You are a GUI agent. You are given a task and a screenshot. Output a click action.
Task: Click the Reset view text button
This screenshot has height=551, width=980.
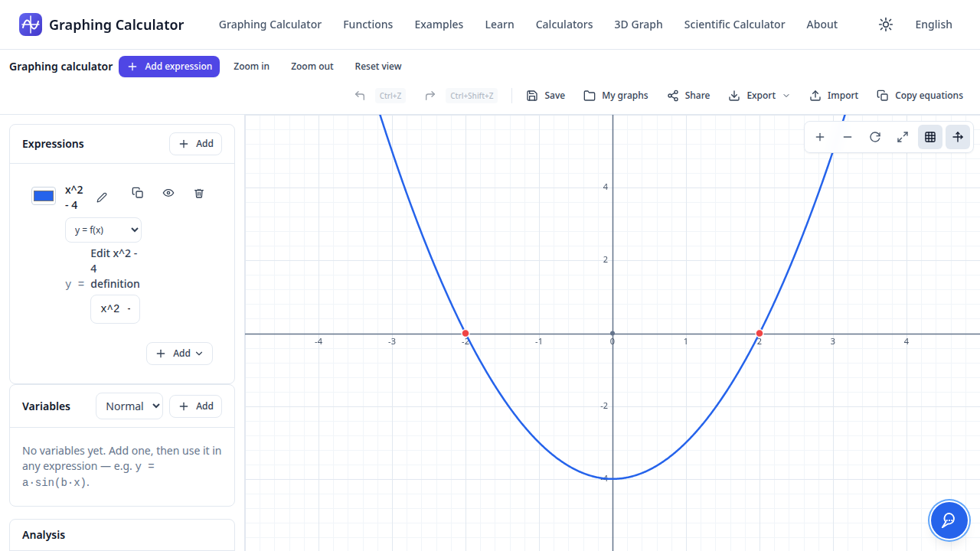(x=378, y=67)
